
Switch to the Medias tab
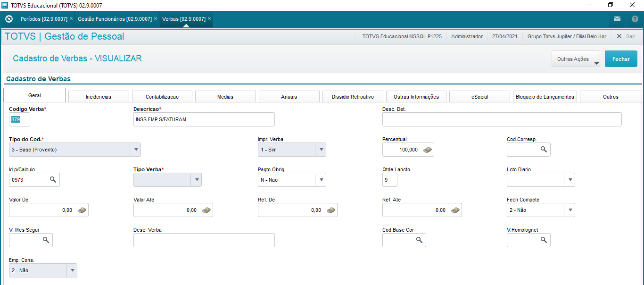coord(225,97)
